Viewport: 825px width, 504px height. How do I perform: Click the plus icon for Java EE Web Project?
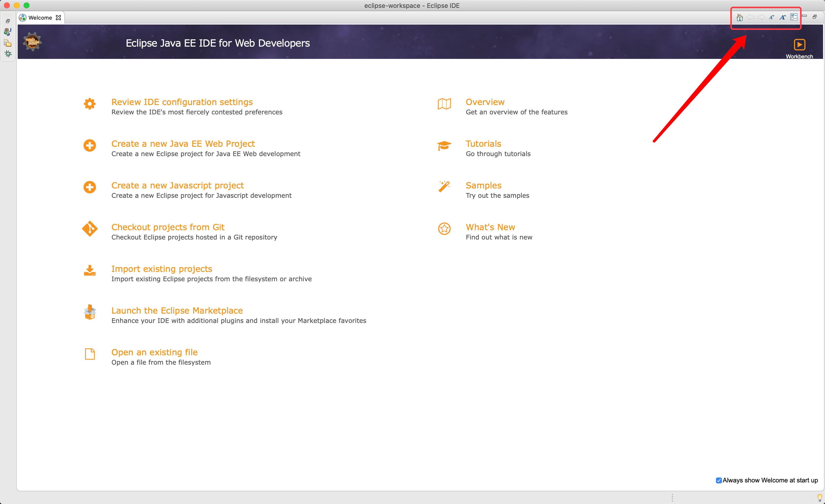[90, 146]
